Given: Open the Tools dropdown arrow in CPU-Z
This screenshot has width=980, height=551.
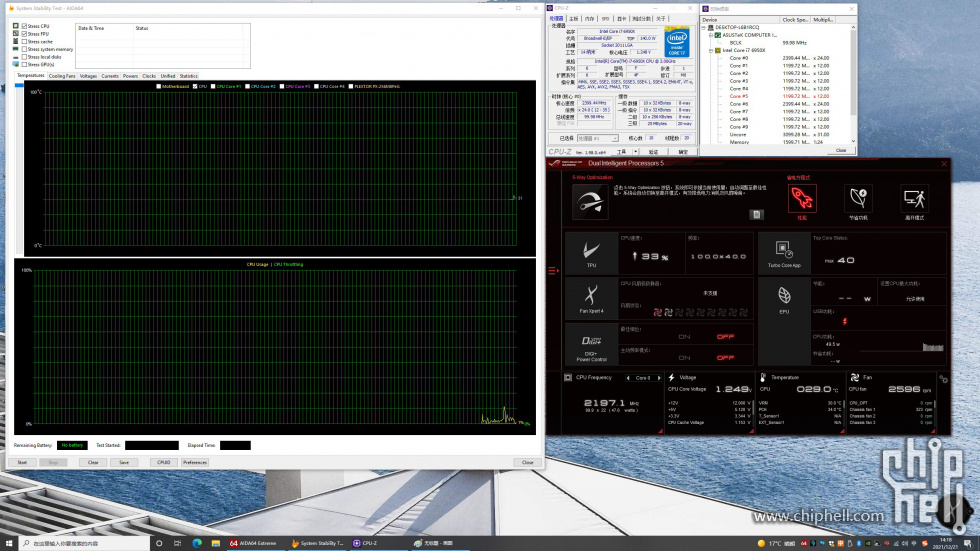Looking at the screenshot, I should click(636, 152).
